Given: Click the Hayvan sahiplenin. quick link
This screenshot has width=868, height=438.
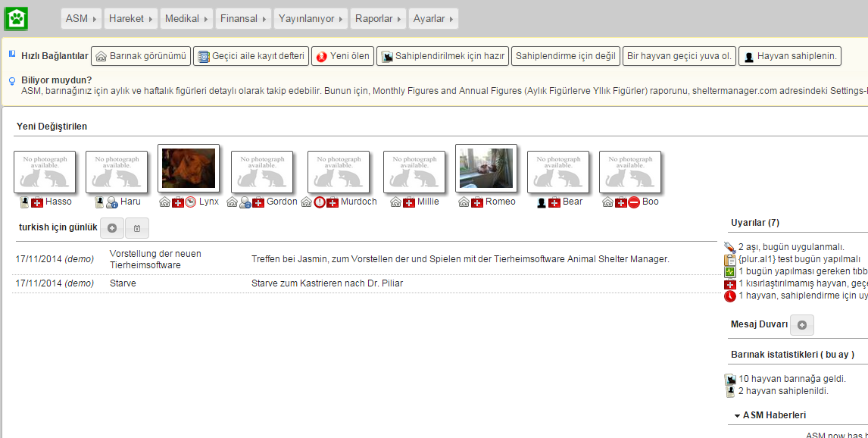Looking at the screenshot, I should point(790,56).
